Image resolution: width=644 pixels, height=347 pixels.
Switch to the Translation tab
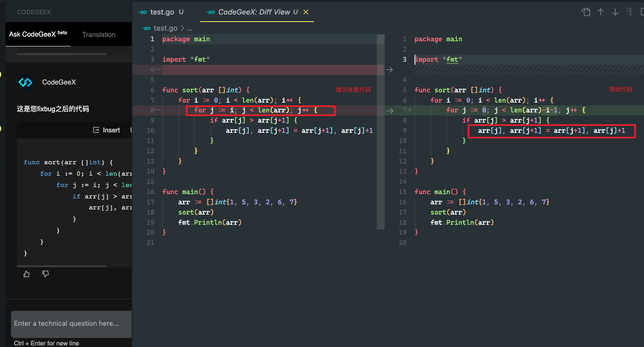[x=99, y=35]
